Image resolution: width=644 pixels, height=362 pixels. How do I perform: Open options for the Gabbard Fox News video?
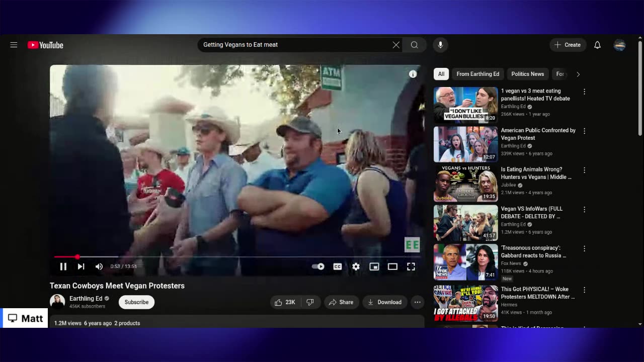(x=584, y=248)
